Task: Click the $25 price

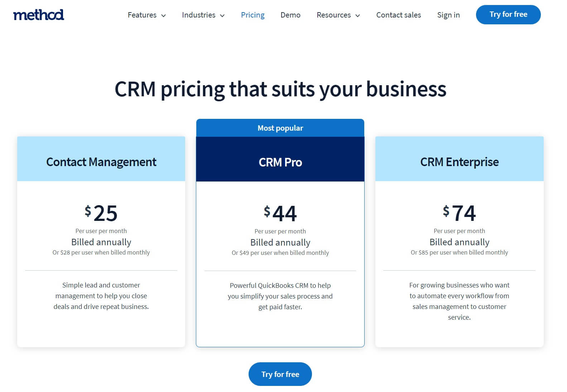Action: pos(101,213)
